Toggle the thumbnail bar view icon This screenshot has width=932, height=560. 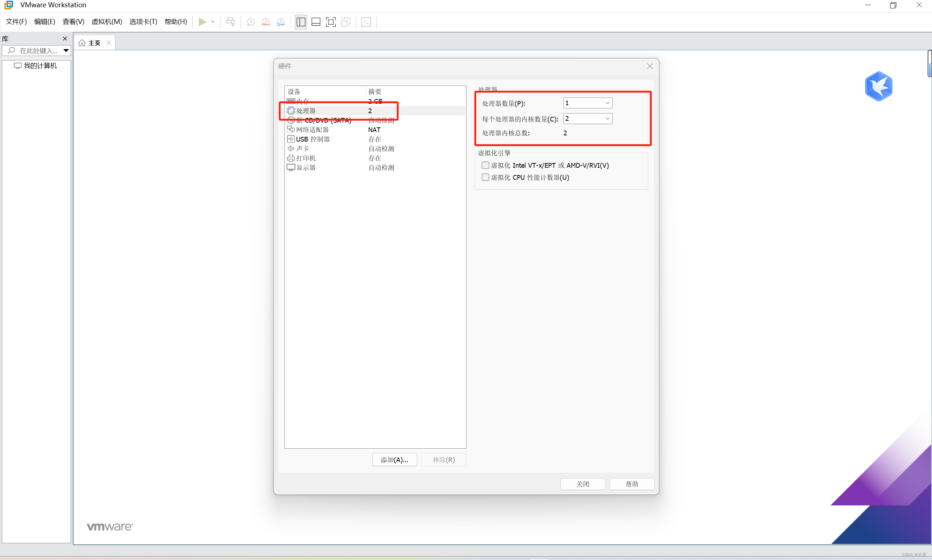[x=316, y=22]
